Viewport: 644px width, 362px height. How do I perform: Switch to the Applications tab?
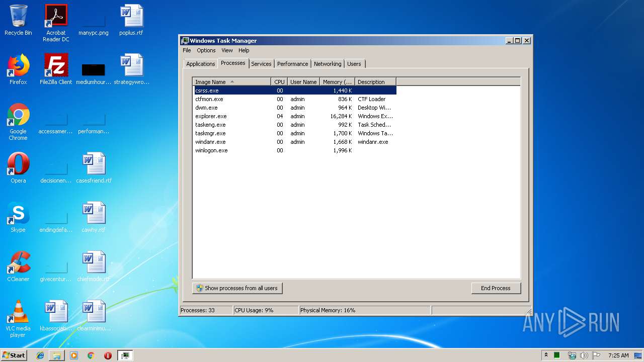click(200, 64)
